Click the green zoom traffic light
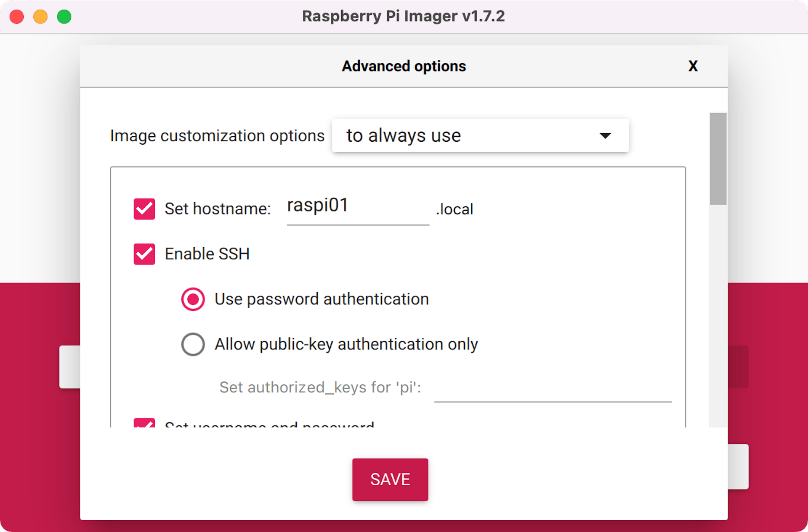 tap(64, 16)
